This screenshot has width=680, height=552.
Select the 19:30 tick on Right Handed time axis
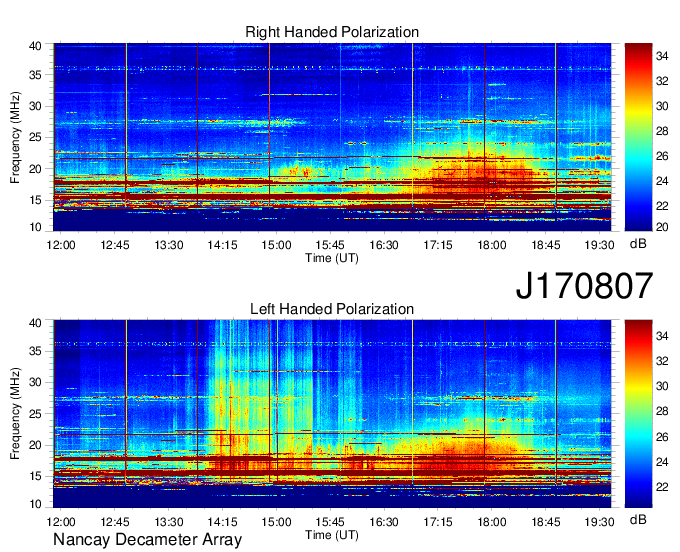pyautogui.click(x=599, y=245)
